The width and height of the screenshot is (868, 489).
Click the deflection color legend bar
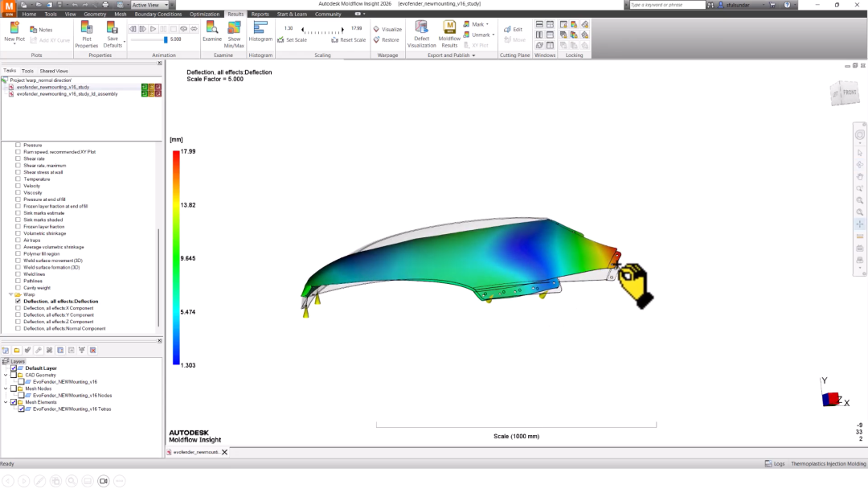(x=176, y=258)
